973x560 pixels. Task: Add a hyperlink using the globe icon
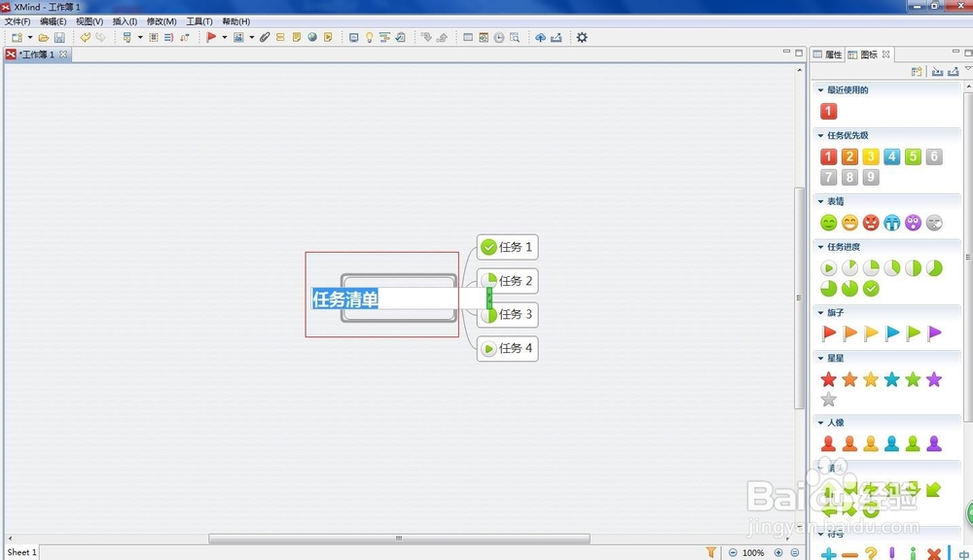pos(312,37)
